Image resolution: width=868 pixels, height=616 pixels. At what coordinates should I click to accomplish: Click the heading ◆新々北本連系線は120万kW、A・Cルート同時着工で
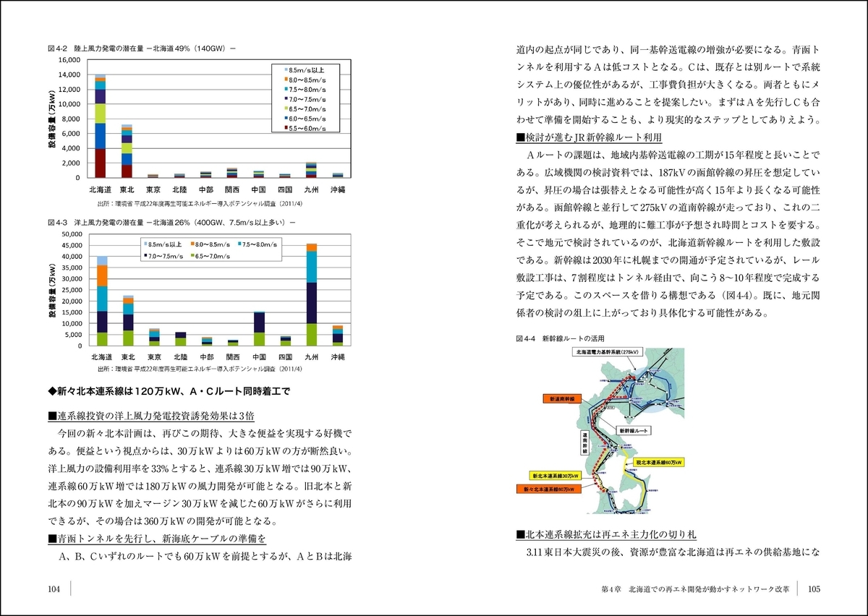168,391
